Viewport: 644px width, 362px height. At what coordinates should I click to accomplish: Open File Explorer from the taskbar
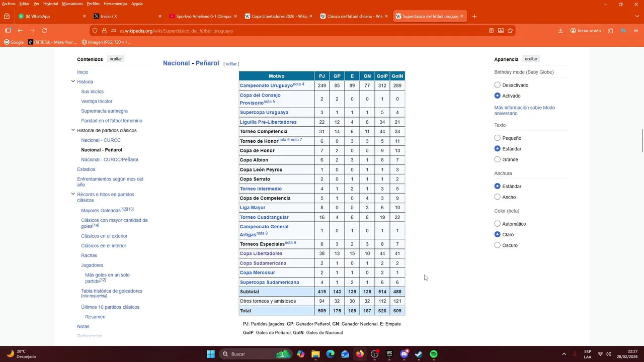tap(315, 354)
